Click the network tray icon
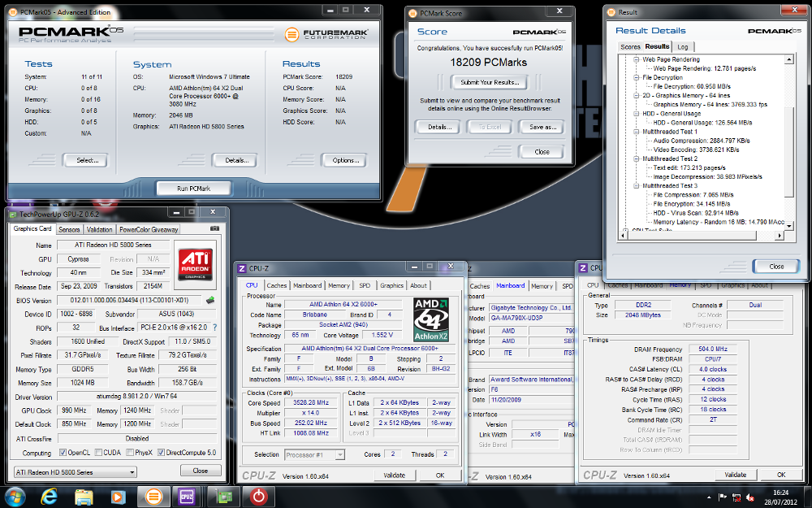 pos(736,497)
